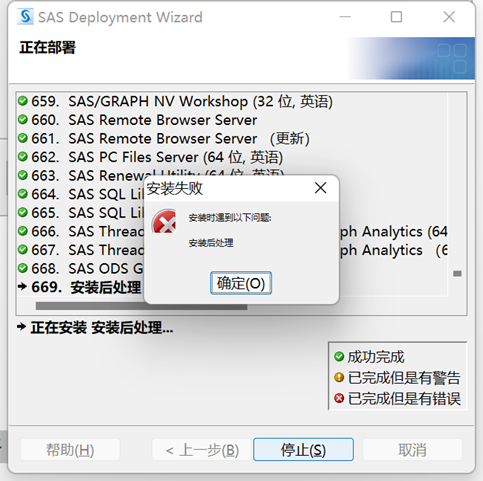This screenshot has width=483, height=481.
Task: Maximize the SAS Deployment Wizard window
Action: [396, 17]
